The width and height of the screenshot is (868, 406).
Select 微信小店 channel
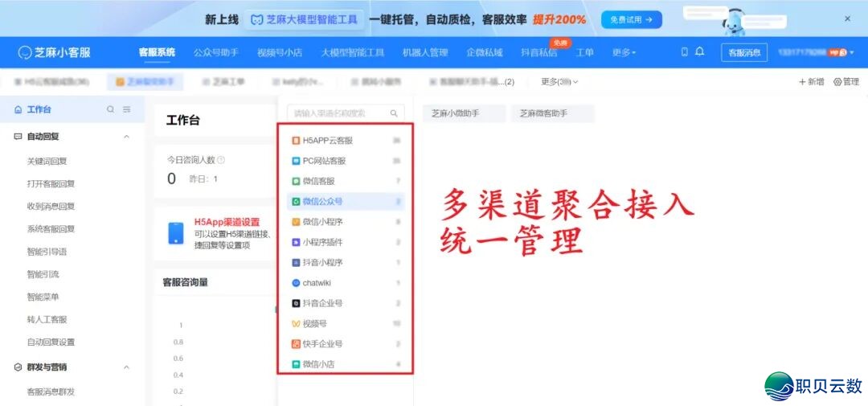click(x=346, y=364)
